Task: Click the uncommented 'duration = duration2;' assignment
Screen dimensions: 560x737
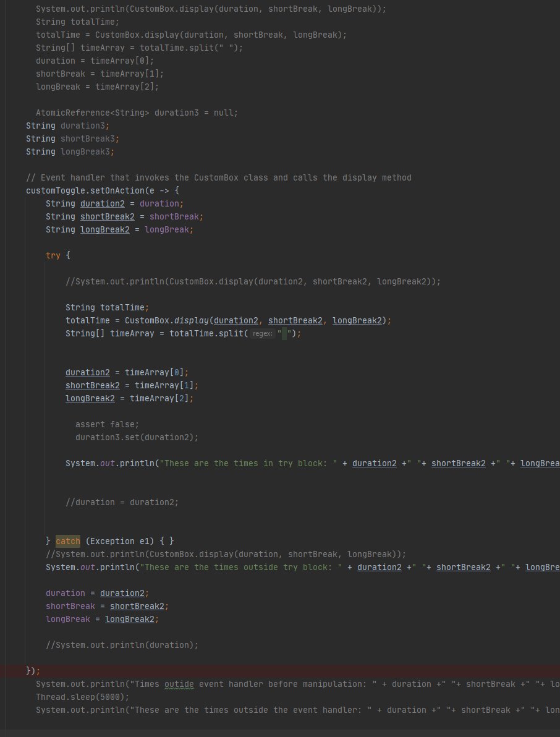Action: [x=97, y=593]
